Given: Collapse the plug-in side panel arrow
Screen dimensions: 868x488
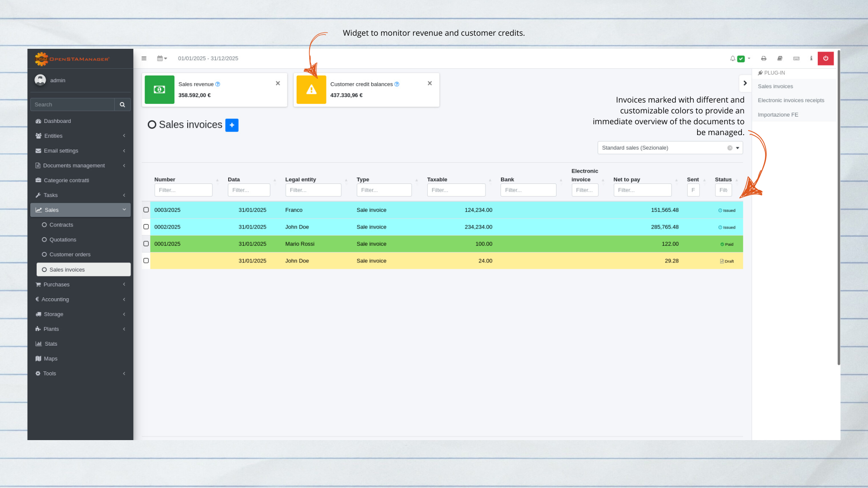Looking at the screenshot, I should point(745,83).
